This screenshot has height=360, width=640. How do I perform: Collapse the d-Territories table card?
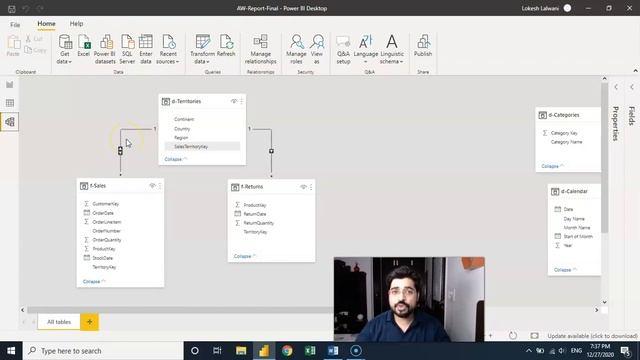tap(176, 159)
